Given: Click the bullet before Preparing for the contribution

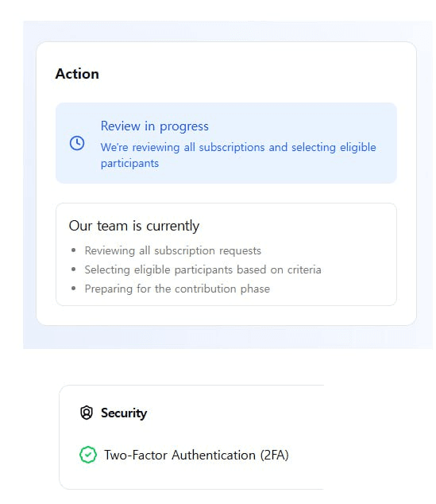Looking at the screenshot, I should 74,289.
